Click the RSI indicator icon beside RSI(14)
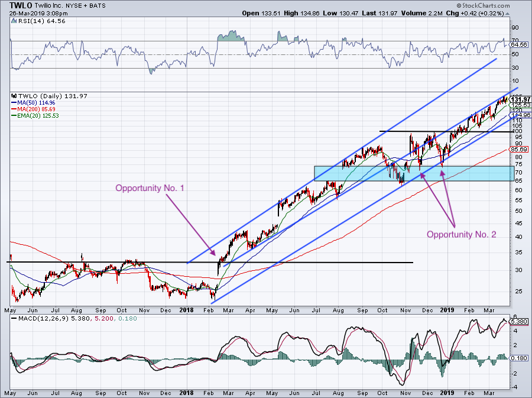 14,21
